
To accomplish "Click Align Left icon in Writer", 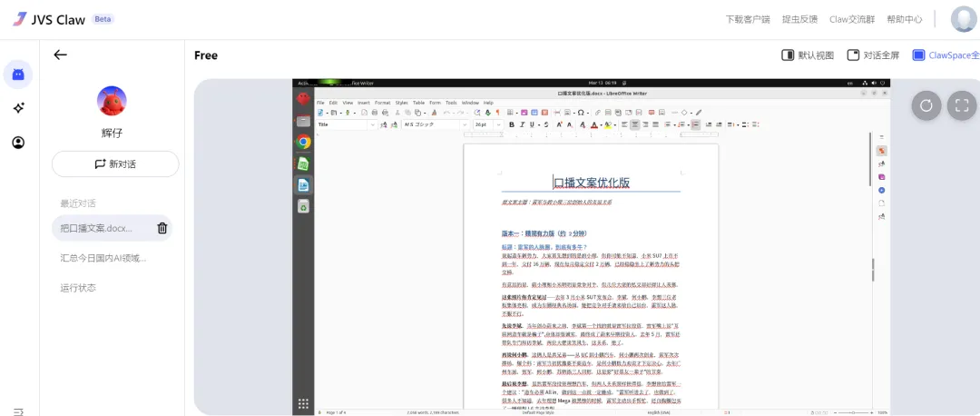I will 624,124.
